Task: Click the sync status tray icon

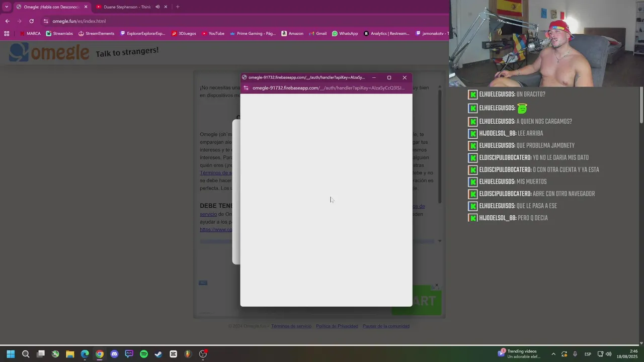Action: point(565,354)
